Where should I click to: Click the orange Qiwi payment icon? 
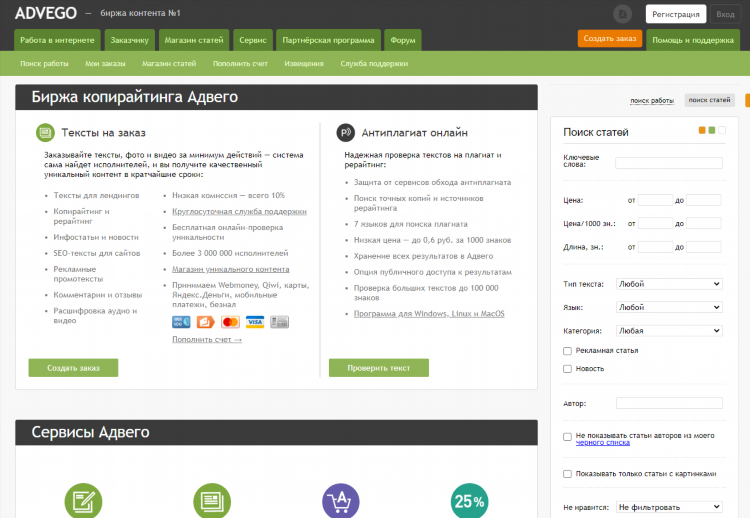click(x=206, y=322)
